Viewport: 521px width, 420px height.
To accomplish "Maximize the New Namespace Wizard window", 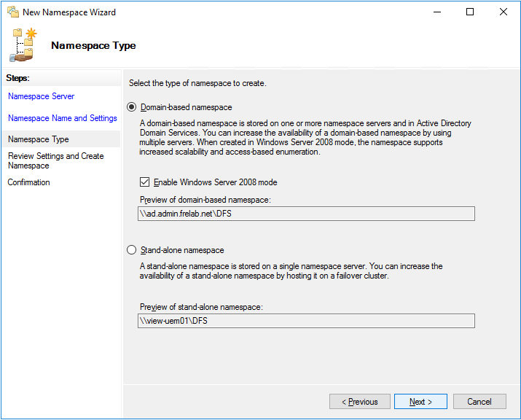I will pyautogui.click(x=470, y=12).
